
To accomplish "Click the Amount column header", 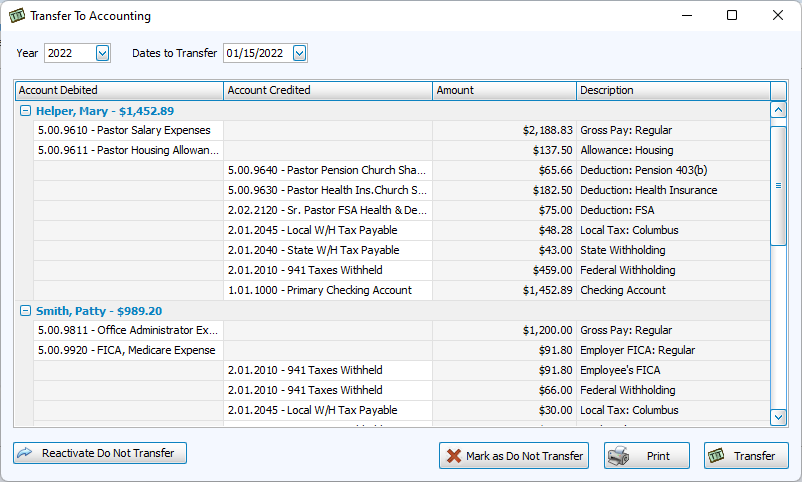I will 504,90.
